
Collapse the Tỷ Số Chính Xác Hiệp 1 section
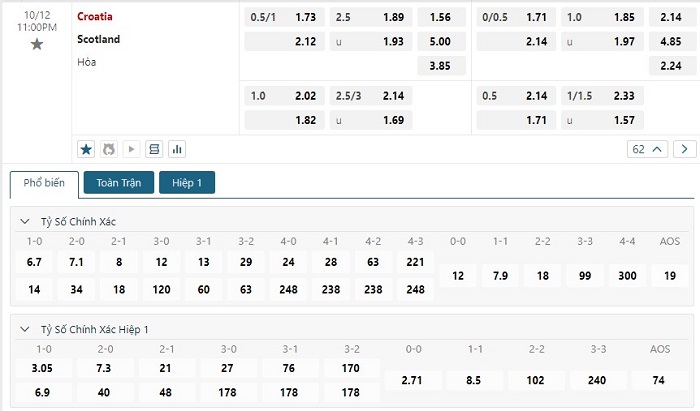(25, 329)
